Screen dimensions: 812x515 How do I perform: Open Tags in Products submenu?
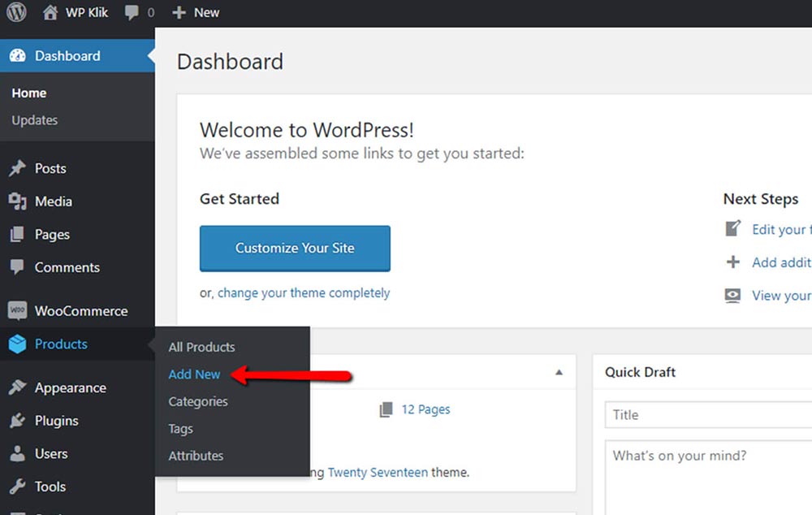(x=180, y=429)
